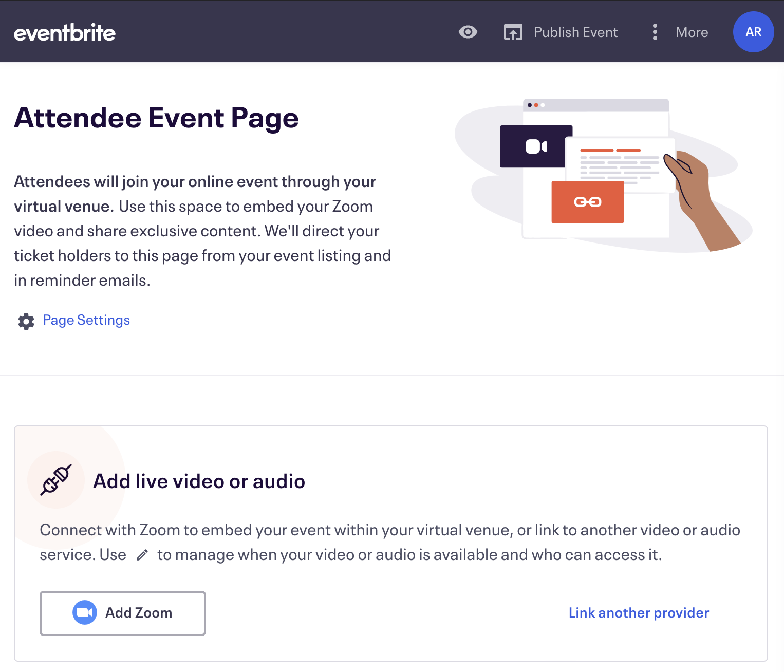Click the orange link tile in the illustration
The width and height of the screenshot is (784, 672).
[588, 202]
